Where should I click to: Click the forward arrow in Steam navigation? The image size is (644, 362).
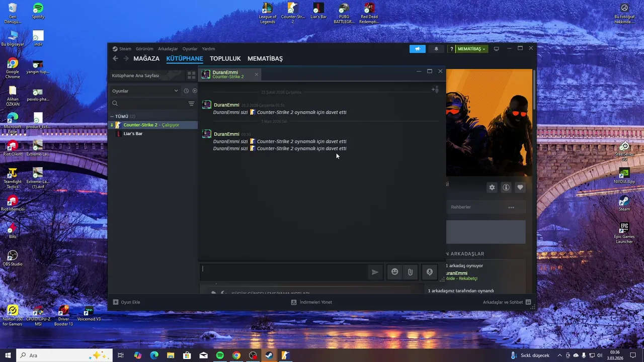coord(126,58)
